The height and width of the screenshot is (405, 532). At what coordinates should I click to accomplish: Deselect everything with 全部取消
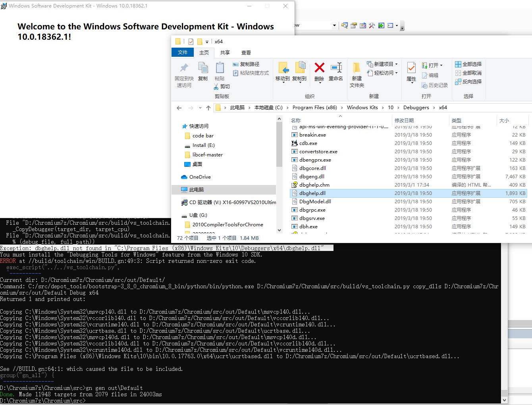[468, 73]
